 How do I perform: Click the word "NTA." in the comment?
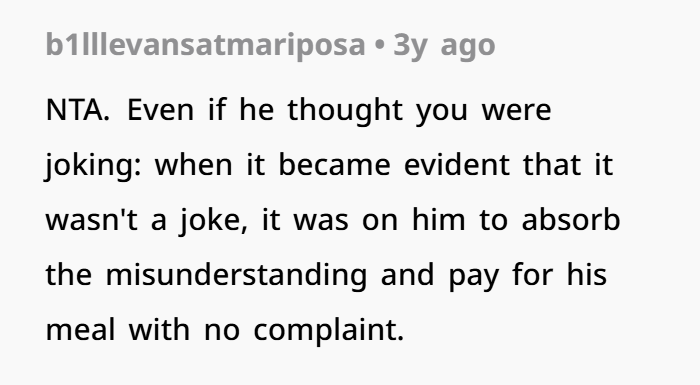tap(78, 110)
